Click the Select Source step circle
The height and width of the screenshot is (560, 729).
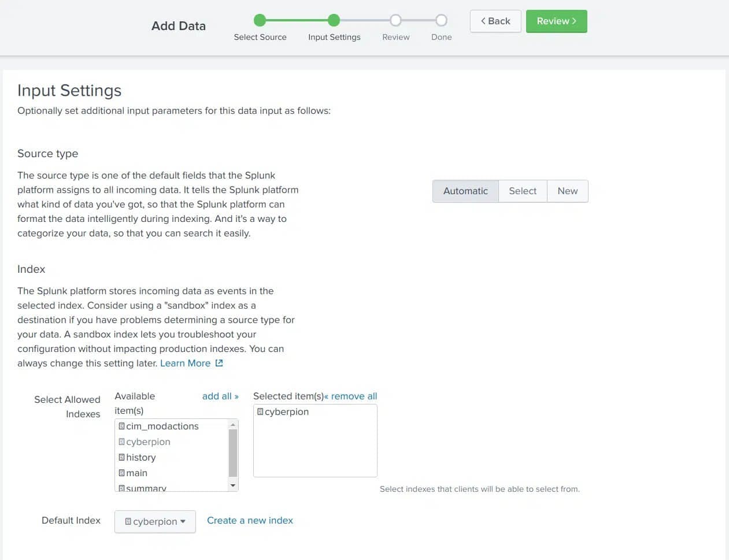tap(260, 21)
